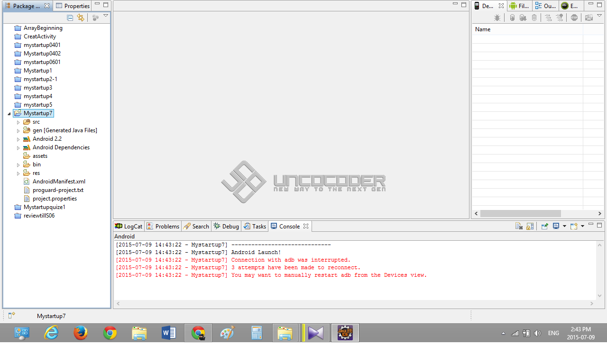The height and width of the screenshot is (364, 607).
Task: Select the reviewtillS06 project
Action: click(39, 216)
